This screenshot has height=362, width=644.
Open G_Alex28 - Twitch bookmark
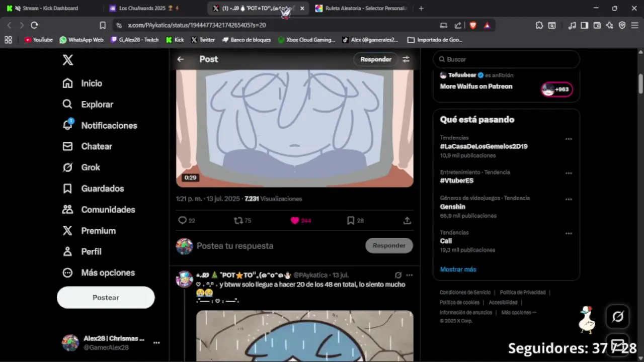(135, 40)
